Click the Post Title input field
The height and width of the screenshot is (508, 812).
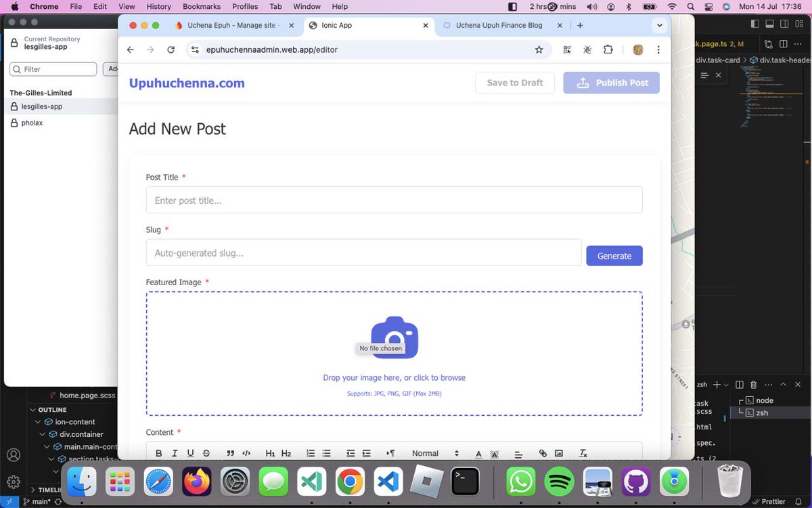click(x=394, y=200)
